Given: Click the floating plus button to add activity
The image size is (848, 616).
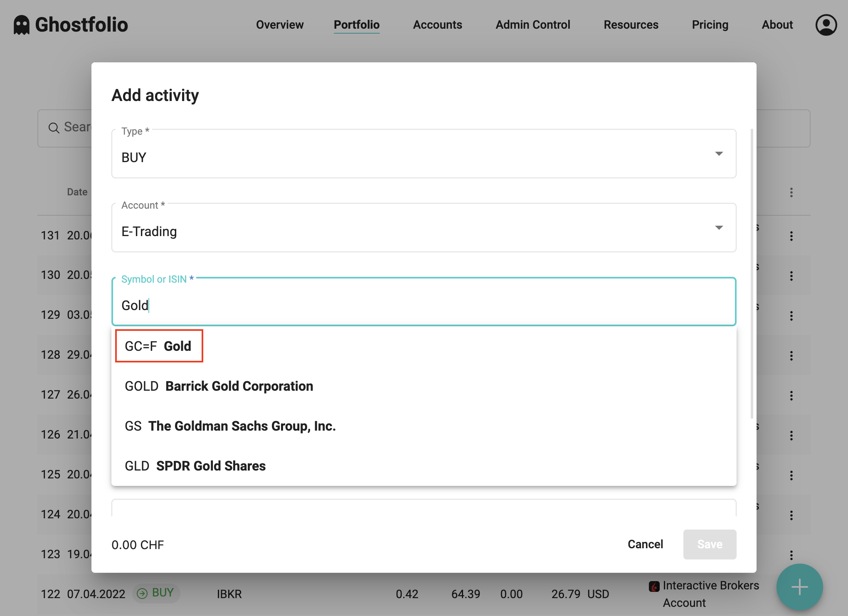Looking at the screenshot, I should pyautogui.click(x=799, y=587).
